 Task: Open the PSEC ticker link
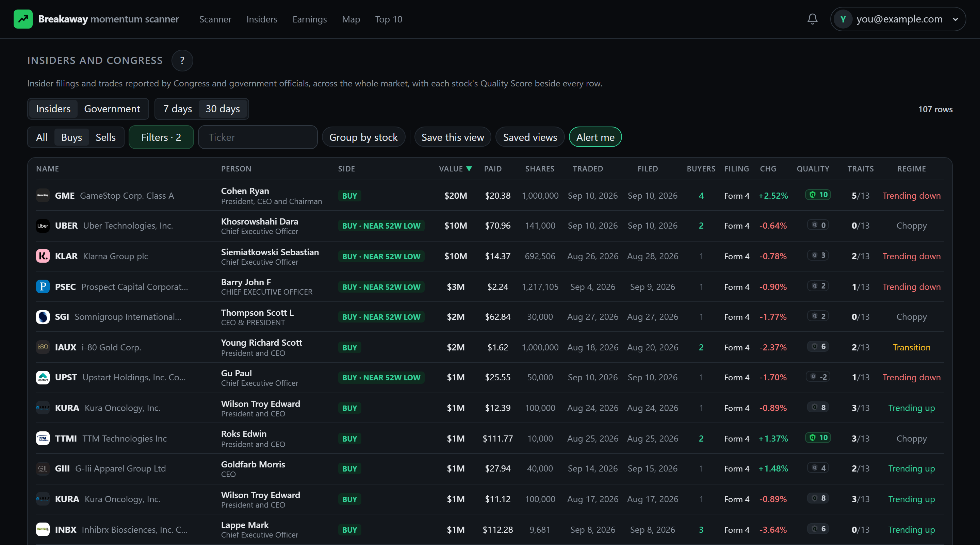(65, 286)
